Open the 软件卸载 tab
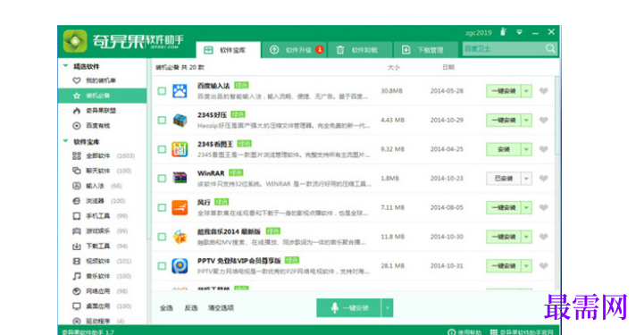Image resolution: width=644 pixels, height=335 pixels. [360, 50]
